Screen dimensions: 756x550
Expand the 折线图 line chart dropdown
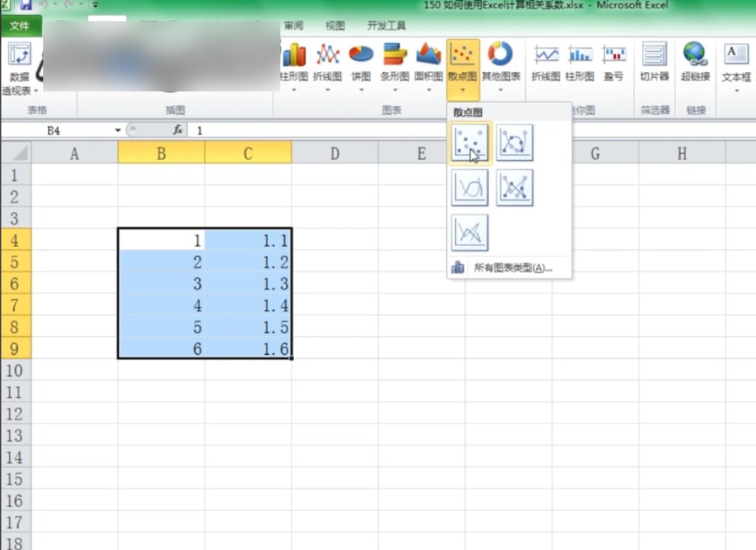[327, 89]
